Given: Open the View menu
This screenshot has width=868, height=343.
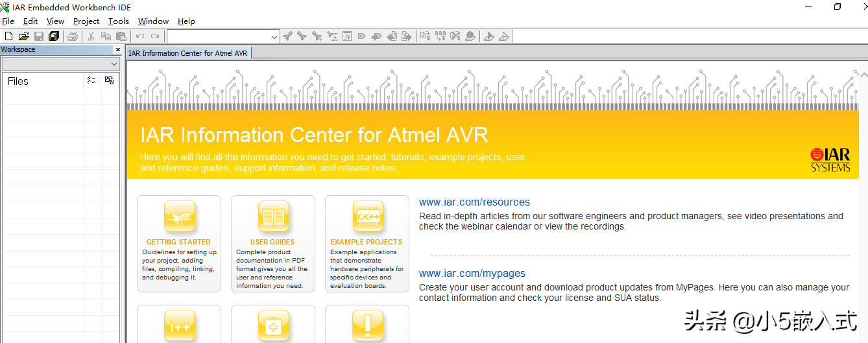Looking at the screenshot, I should click(x=55, y=21).
